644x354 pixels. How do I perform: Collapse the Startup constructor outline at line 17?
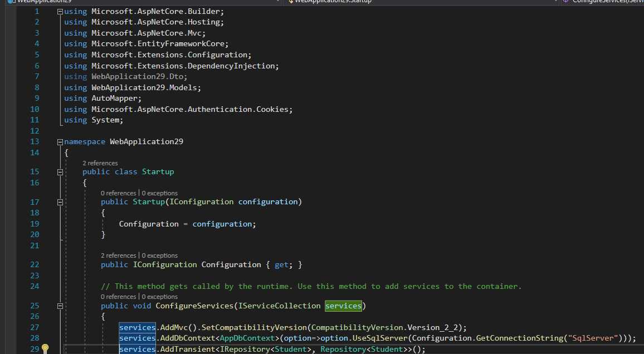pyautogui.click(x=60, y=202)
